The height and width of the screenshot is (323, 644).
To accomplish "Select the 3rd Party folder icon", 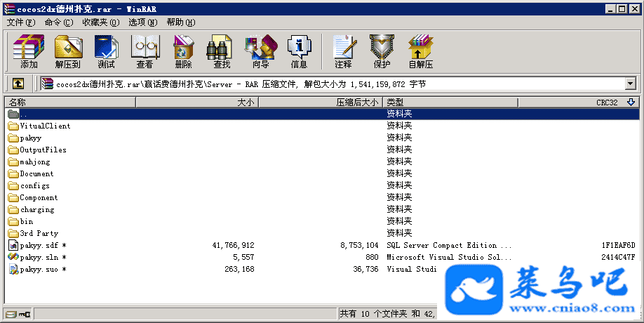I will [x=13, y=233].
